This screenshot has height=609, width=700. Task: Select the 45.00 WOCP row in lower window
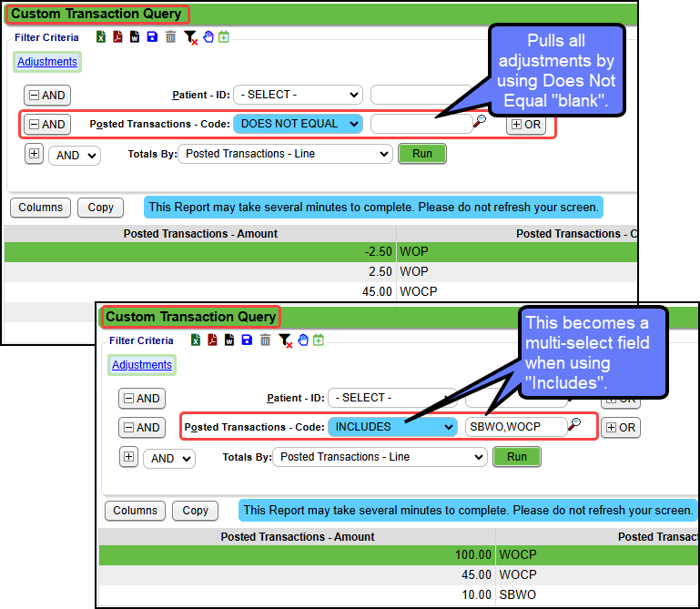pyautogui.click(x=399, y=574)
